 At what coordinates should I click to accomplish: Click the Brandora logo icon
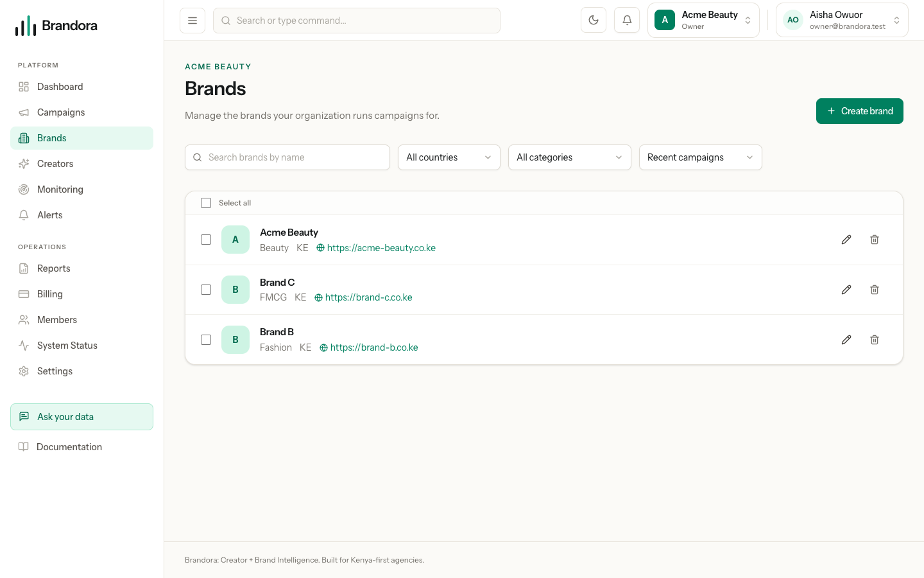pos(26,26)
